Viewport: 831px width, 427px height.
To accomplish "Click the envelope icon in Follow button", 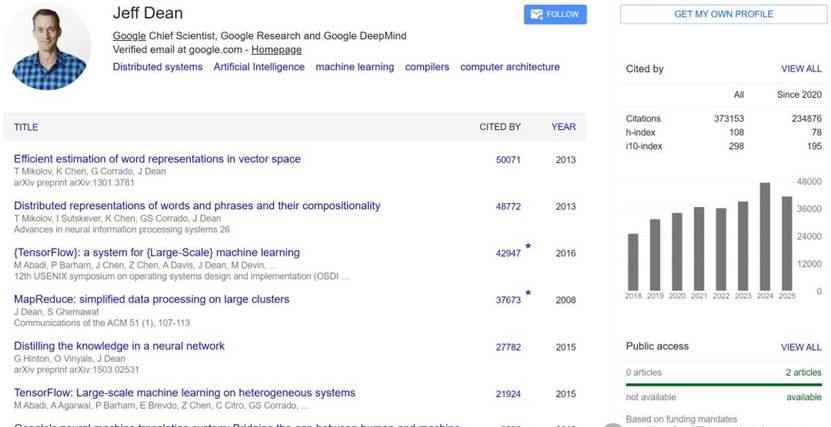I will 536,14.
